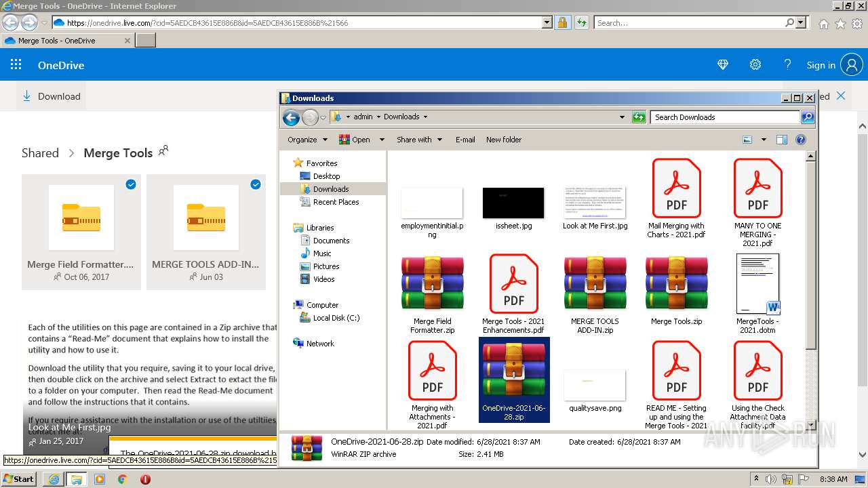Select Mail Merging with Charts - 2021.pdf
Image resolution: width=868 pixels, height=488 pixels.
[x=676, y=199]
